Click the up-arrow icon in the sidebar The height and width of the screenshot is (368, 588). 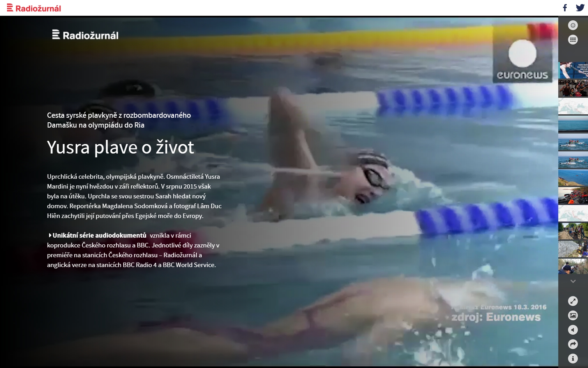coord(573,25)
